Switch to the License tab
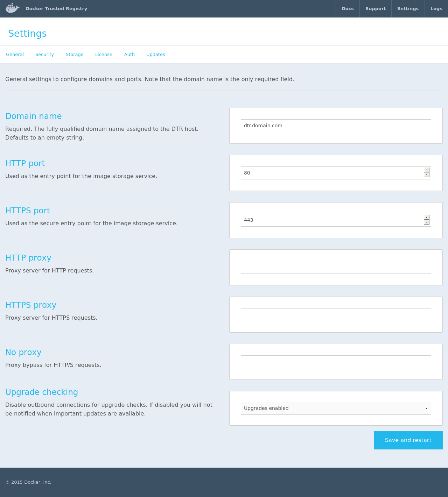This screenshot has width=448, height=497. (104, 54)
